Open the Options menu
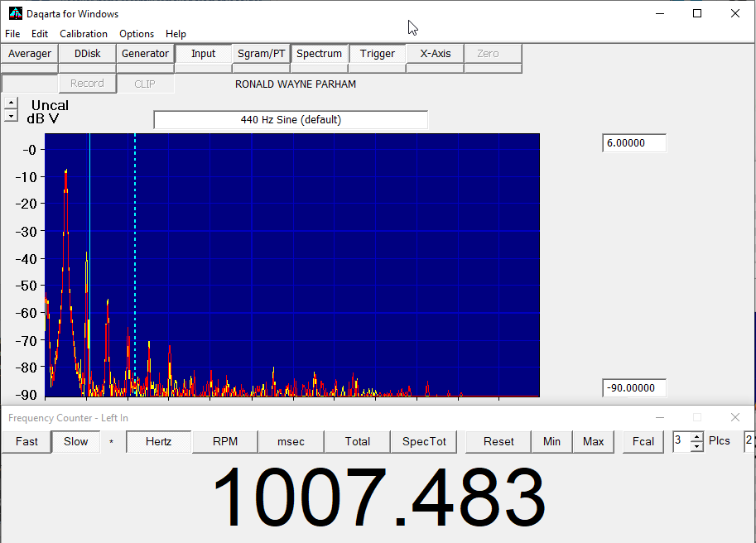756x543 pixels. 137,34
